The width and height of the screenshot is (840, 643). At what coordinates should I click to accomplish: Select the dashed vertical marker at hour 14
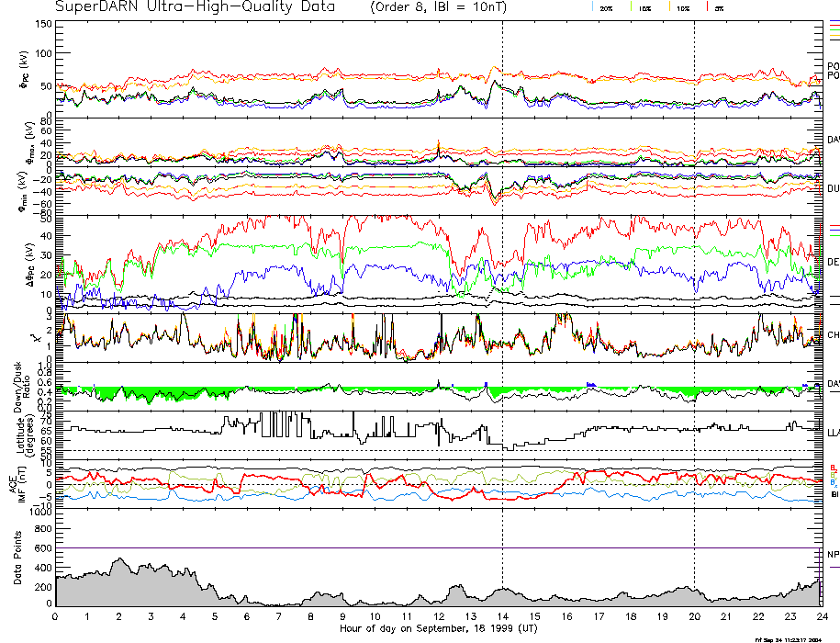click(502, 276)
